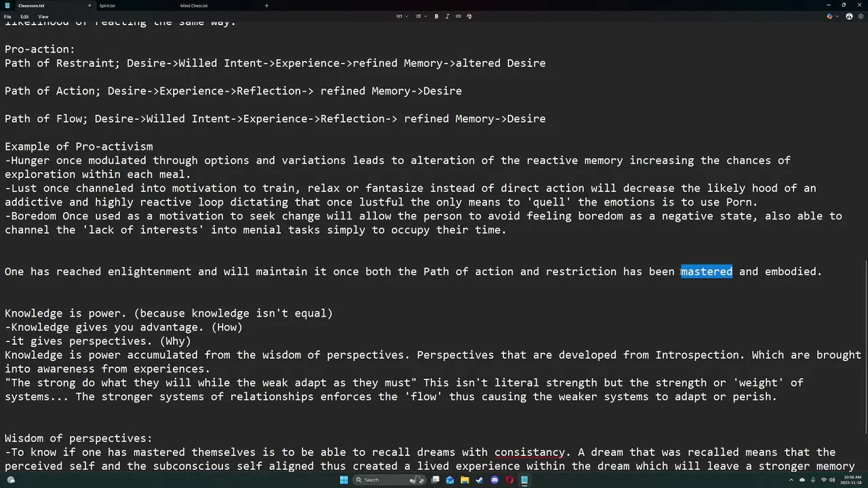Click '-it gives perspectives. (Why)' line
The image size is (868, 488).
tap(98, 341)
